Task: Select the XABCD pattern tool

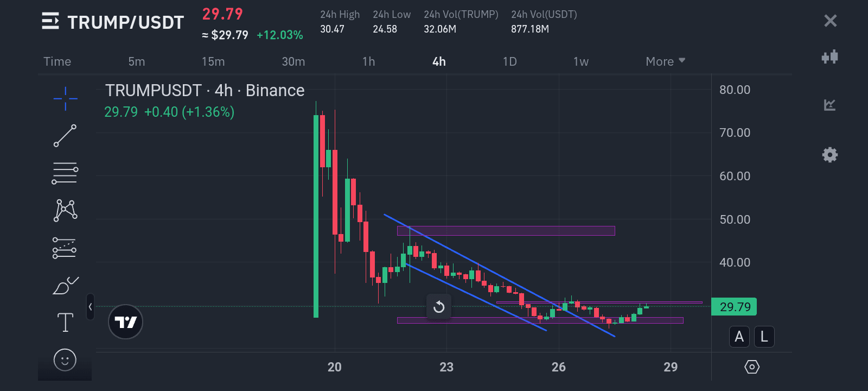Action: pyautogui.click(x=65, y=210)
